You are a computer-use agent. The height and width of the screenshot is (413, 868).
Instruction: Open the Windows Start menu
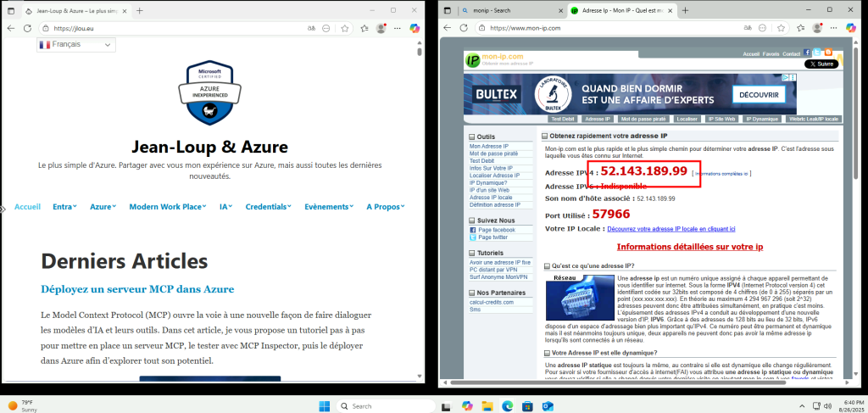(x=325, y=406)
